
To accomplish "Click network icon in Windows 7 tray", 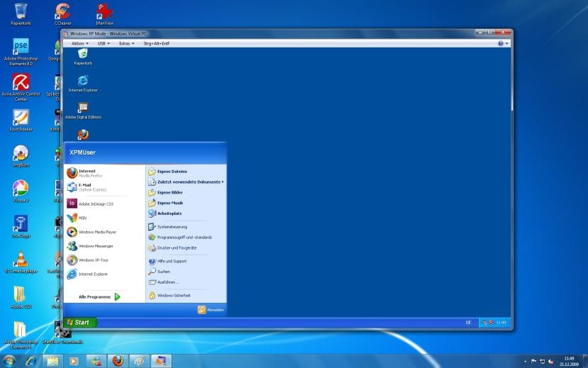I will tap(542, 361).
